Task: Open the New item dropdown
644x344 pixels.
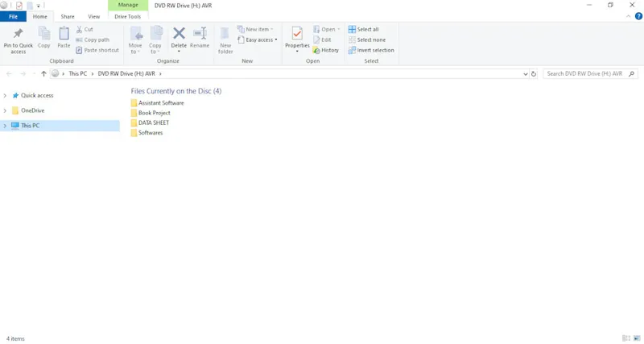Action: (x=255, y=29)
